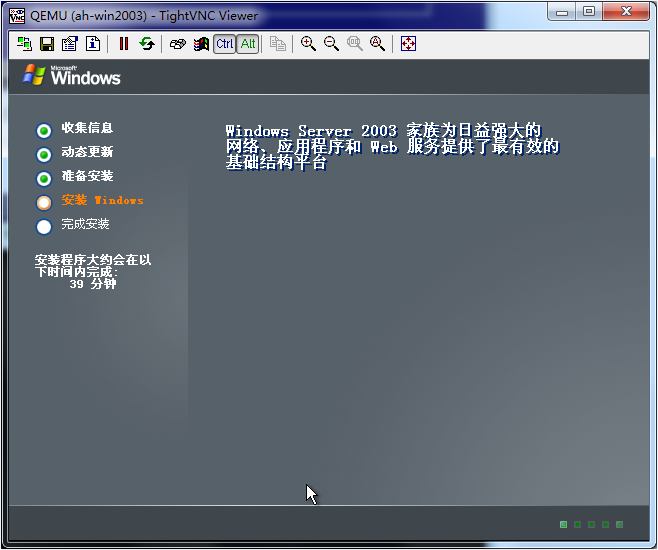Refresh the remote screen
The width and height of the screenshot is (658, 550).
[x=147, y=44]
